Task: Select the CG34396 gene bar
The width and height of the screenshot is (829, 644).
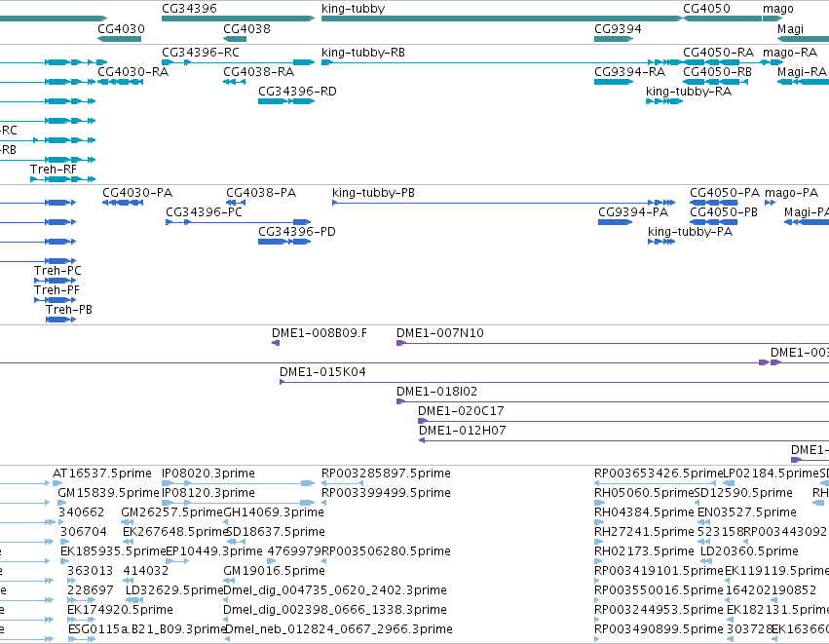Action: tap(238, 19)
